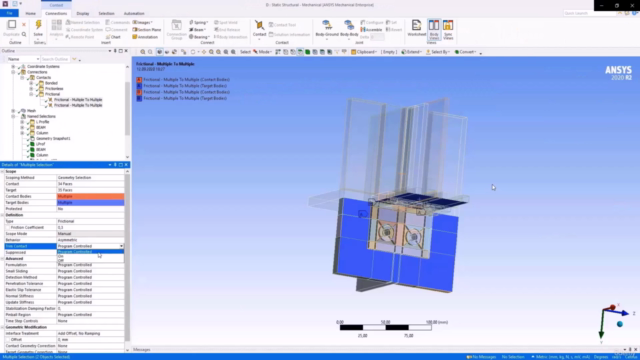Image resolution: width=640 pixels, height=360 pixels.
Task: Expand the L Profile named selection folder
Action: click(22, 122)
